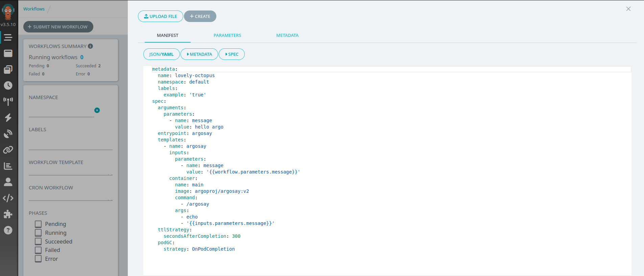
Task: Click the 'namespace: default' line
Action: point(184,82)
